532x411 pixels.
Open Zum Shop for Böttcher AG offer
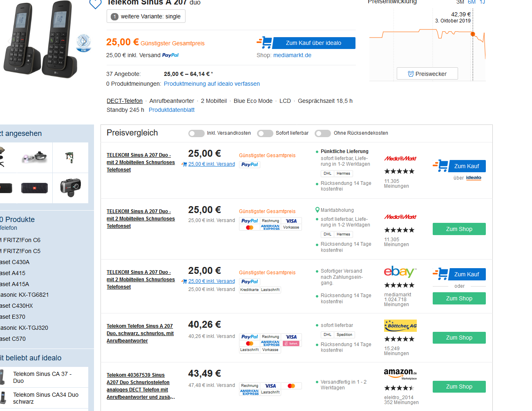point(459,338)
